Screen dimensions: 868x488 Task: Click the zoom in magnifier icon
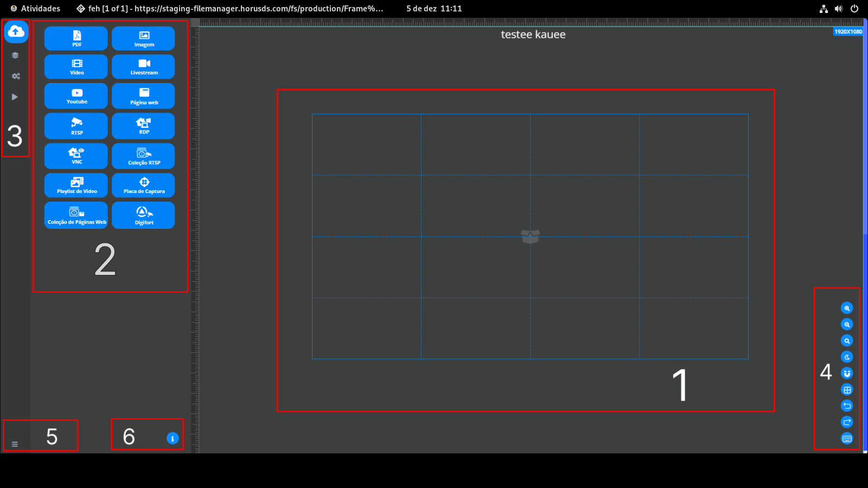coord(847,308)
